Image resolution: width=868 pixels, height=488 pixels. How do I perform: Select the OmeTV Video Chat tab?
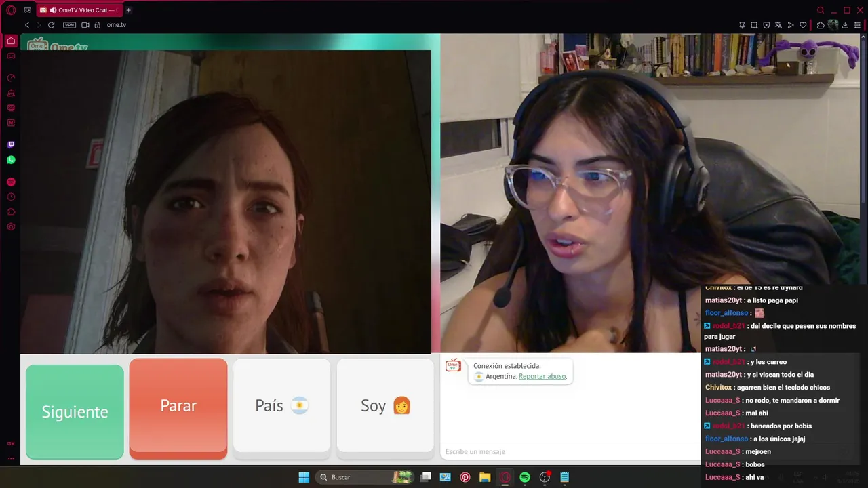(79, 10)
